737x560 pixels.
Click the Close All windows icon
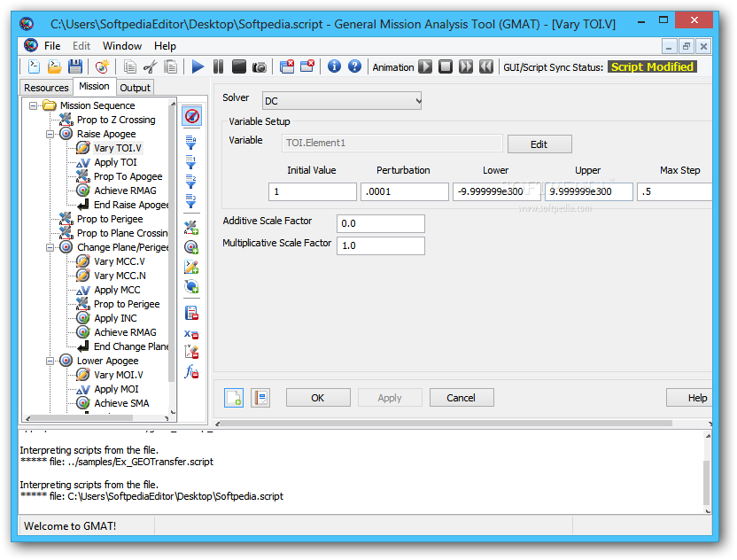287,66
